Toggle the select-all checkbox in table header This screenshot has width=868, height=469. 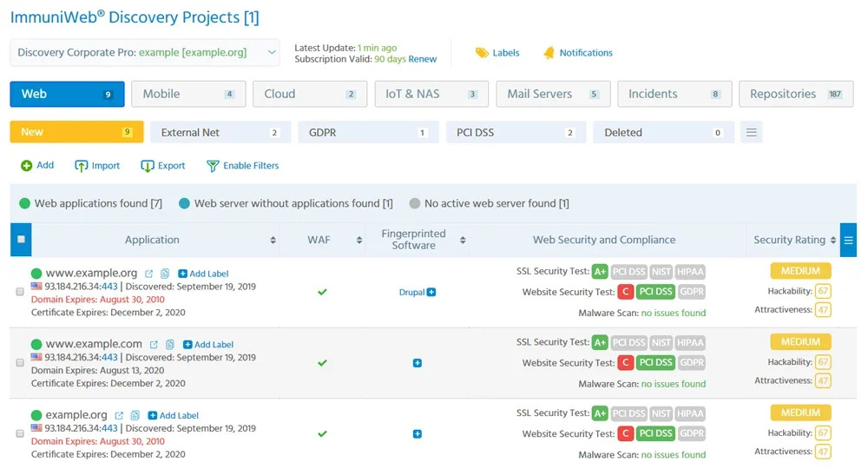click(21, 240)
